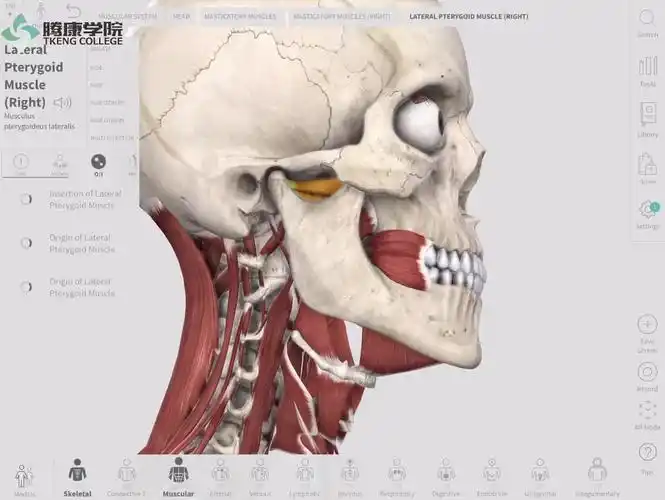665x500 pixels.
Task: Toggle the Digestive system layer
Action: [446, 475]
